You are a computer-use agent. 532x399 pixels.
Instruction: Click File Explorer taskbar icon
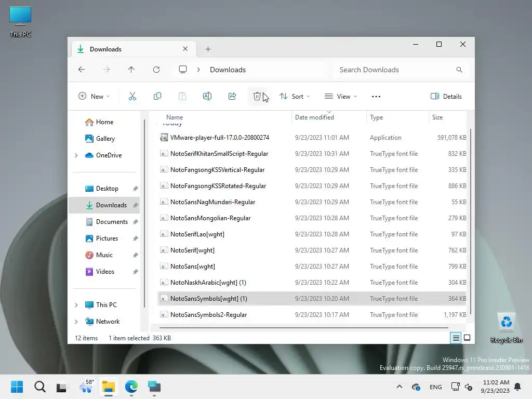pyautogui.click(x=109, y=387)
